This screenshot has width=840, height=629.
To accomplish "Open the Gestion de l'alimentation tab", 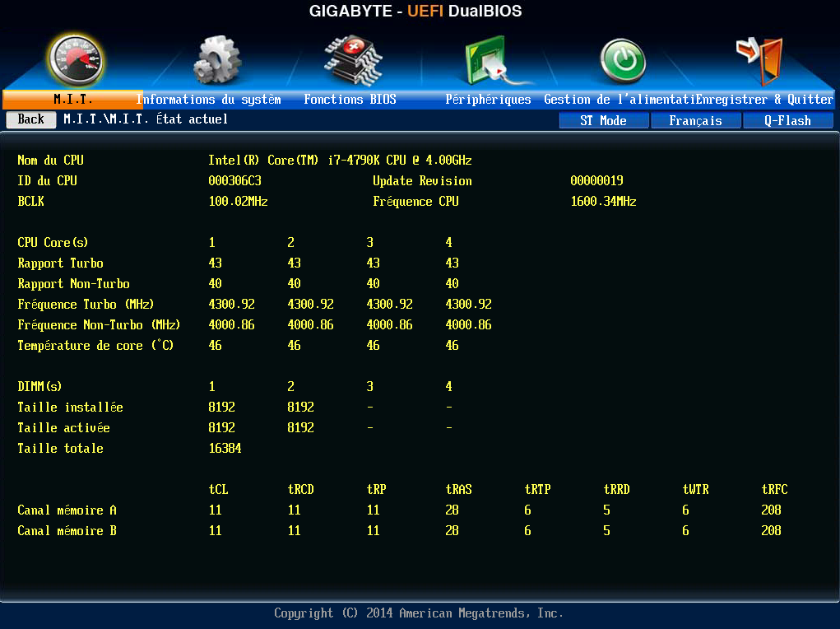I will 619,100.
